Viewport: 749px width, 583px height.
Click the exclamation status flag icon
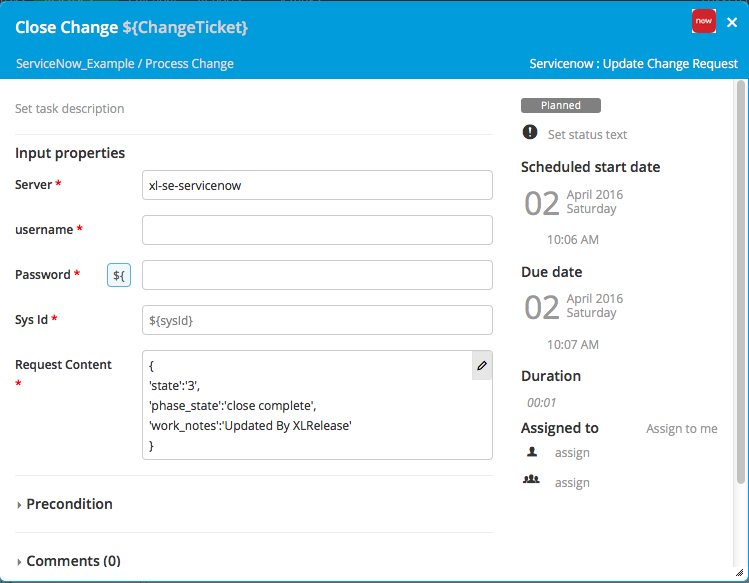point(530,132)
